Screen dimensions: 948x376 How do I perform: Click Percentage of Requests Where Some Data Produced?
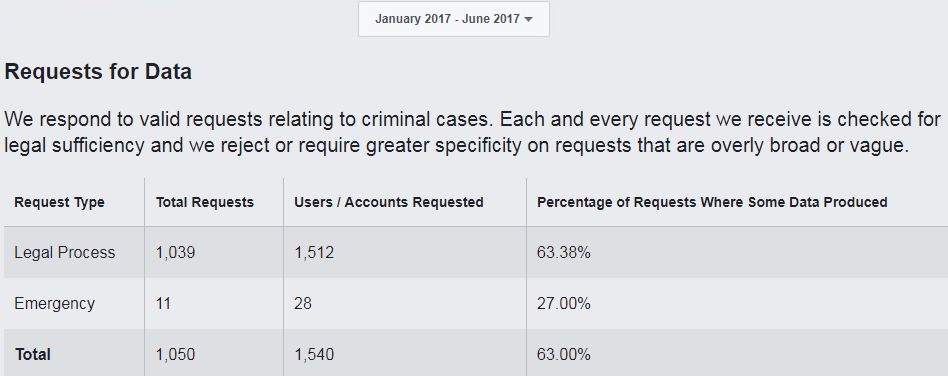coord(712,203)
